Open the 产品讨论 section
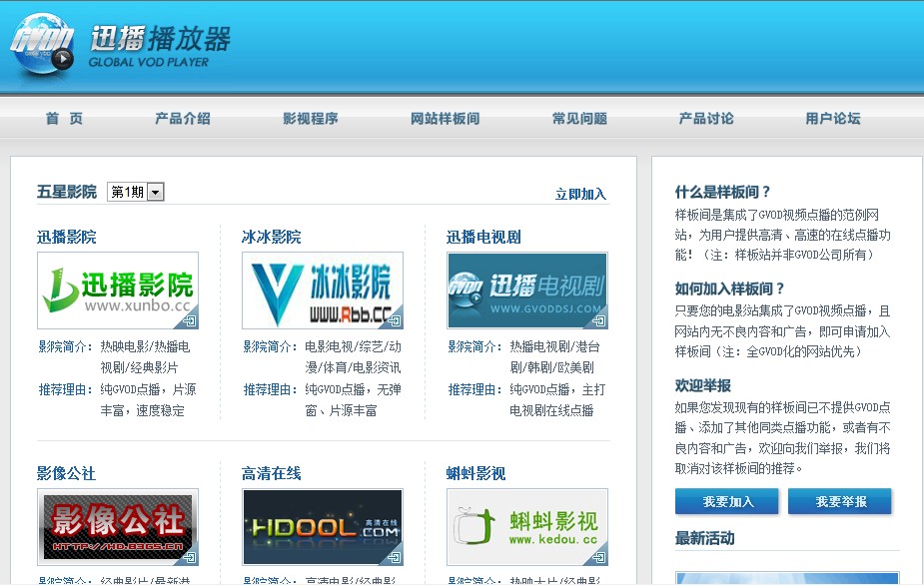Image resolution: width=924 pixels, height=586 pixels. coord(704,118)
